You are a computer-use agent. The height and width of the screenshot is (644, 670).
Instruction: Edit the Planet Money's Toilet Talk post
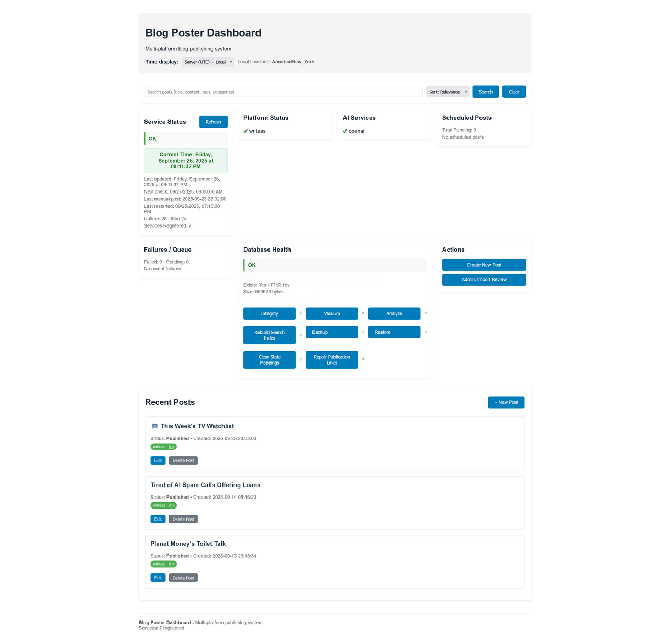[x=158, y=578]
